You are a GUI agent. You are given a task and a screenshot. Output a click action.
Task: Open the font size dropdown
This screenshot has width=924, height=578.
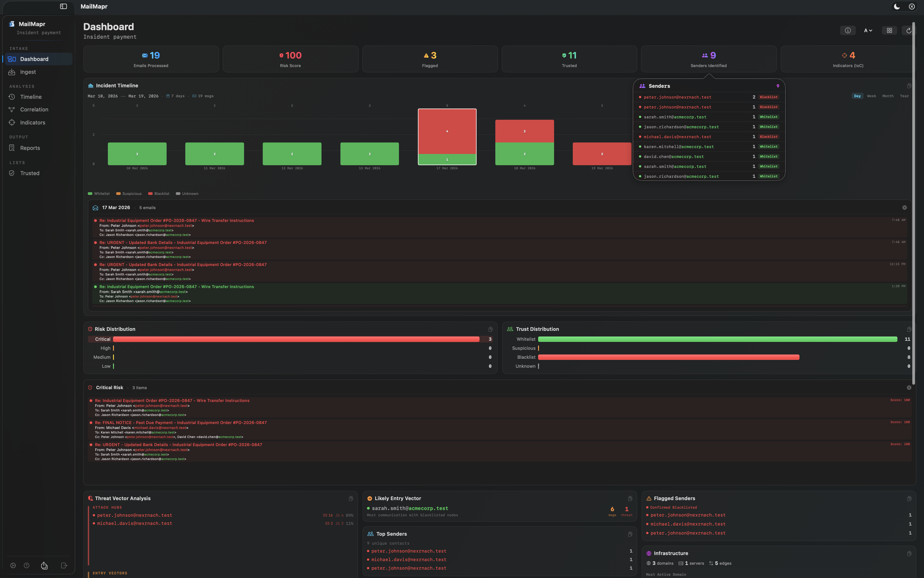tap(868, 30)
